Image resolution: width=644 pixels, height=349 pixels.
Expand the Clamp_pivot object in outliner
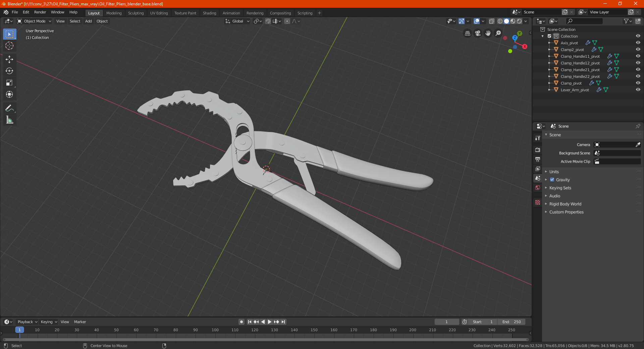(549, 83)
